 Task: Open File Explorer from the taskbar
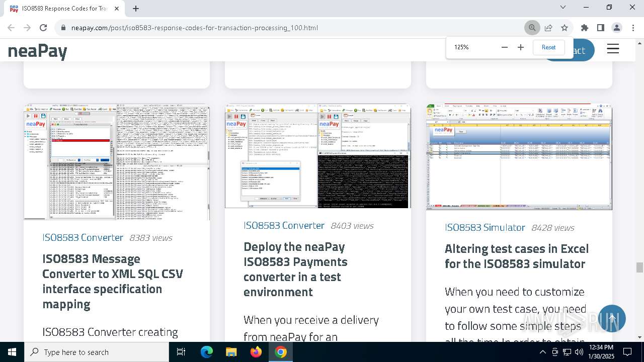pos(231,352)
